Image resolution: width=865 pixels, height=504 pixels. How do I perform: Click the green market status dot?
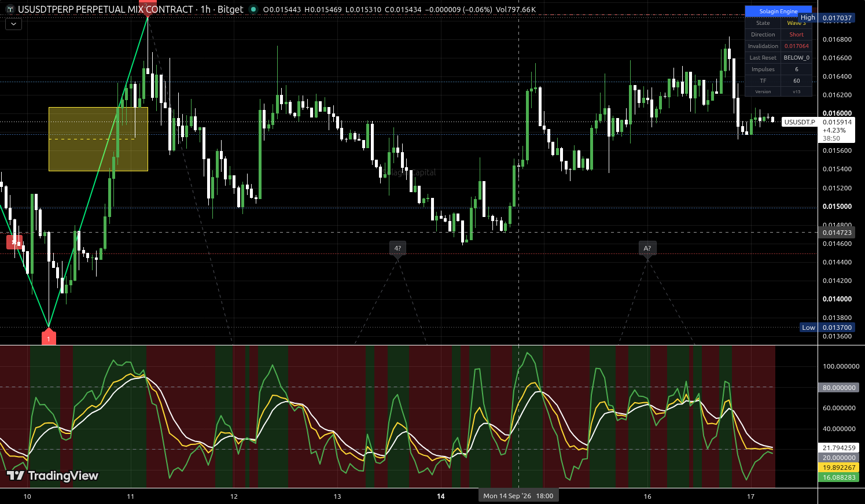tap(253, 9)
